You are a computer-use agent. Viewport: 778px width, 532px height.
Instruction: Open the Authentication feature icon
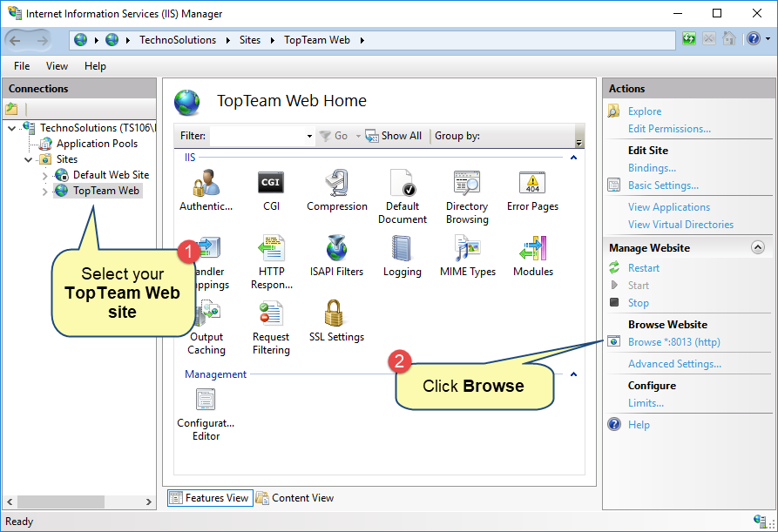pos(206,183)
